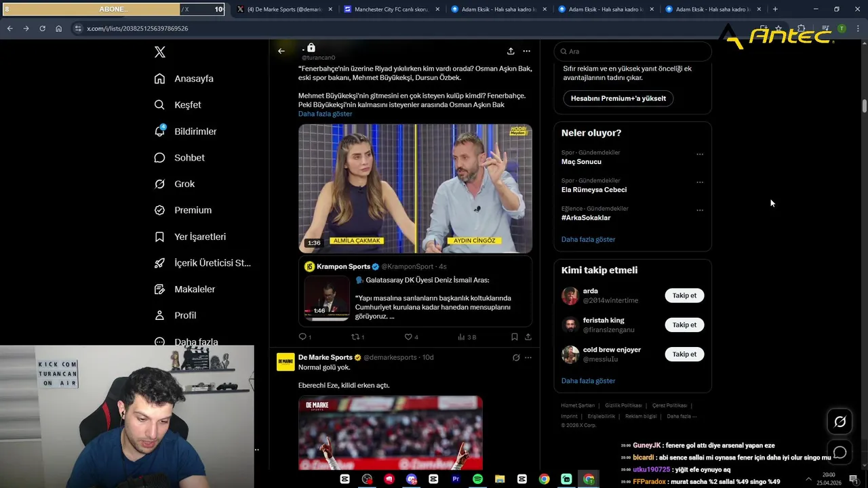Screen dimensions: 868x488
Task: Open Ela Rümeysa Cebeci trend
Action: [594, 190]
